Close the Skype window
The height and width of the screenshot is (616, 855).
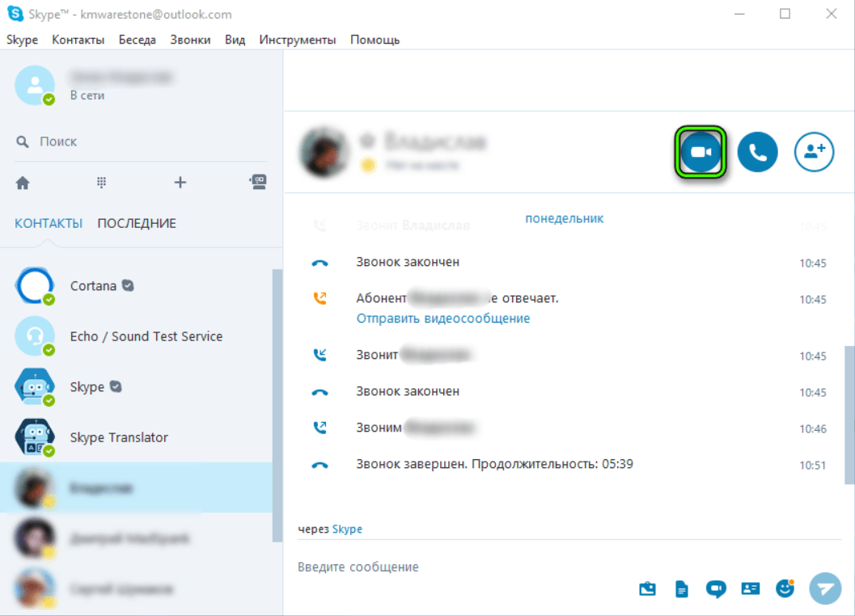(x=831, y=14)
